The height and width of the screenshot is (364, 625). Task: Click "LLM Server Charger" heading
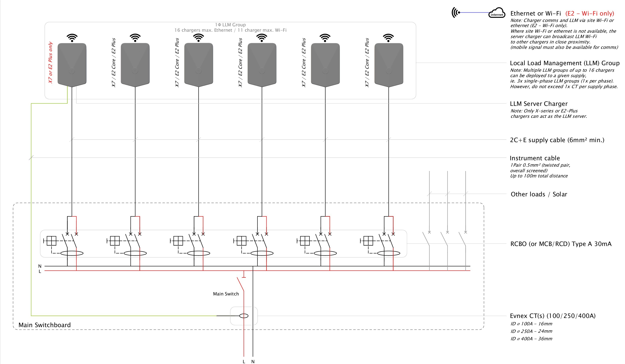click(x=539, y=104)
